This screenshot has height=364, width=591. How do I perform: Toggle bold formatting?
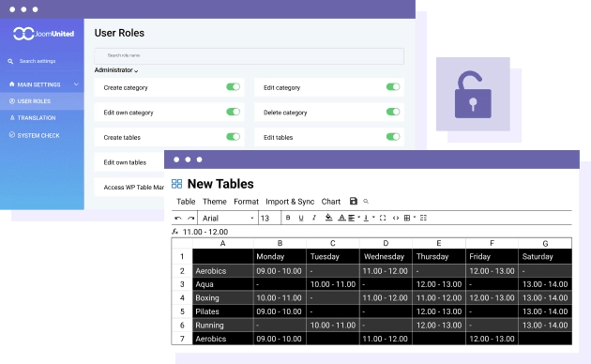288,218
